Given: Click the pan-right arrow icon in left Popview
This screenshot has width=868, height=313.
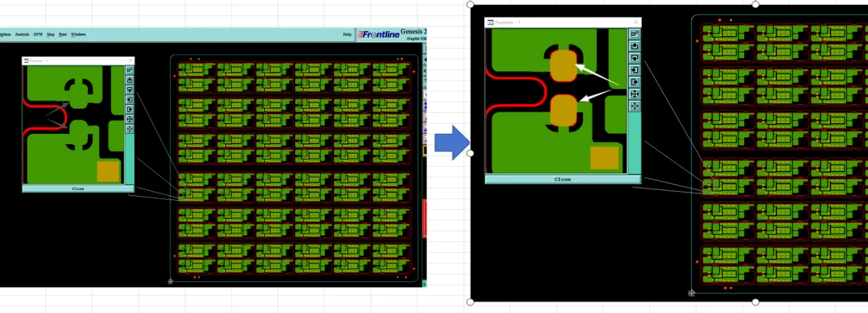Looking at the screenshot, I should point(129,109).
